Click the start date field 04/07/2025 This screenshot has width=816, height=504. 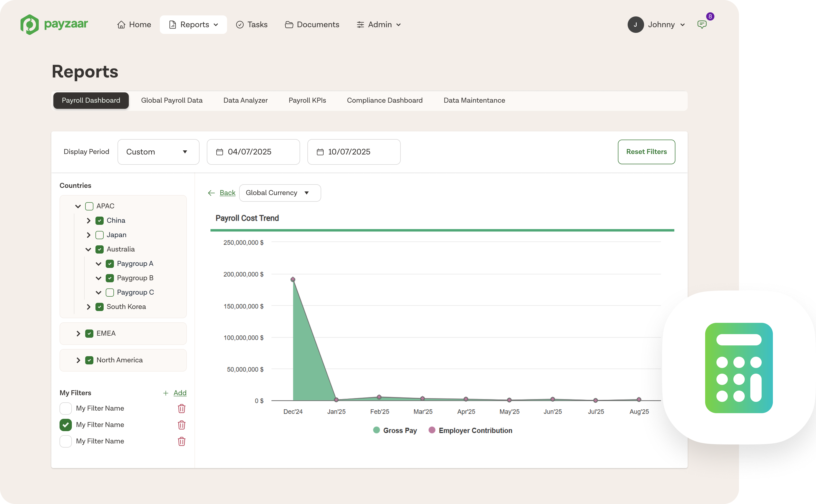pyautogui.click(x=253, y=152)
